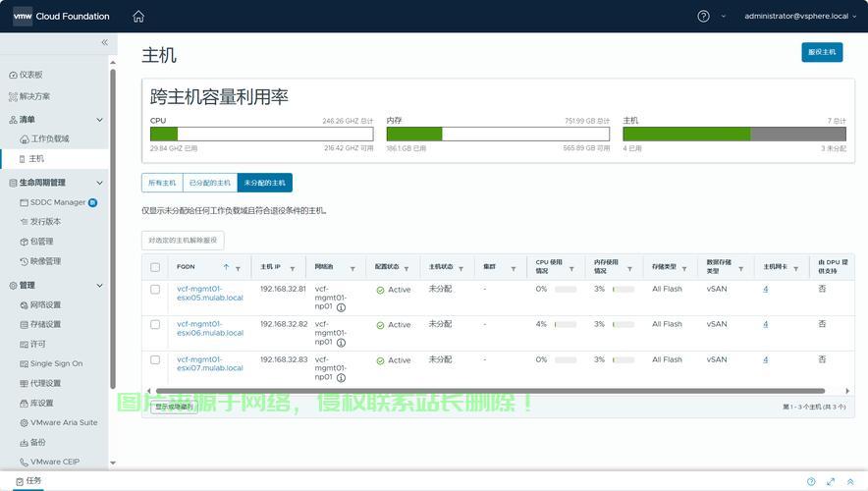Image resolution: width=868 pixels, height=491 pixels.
Task: Sort by FQDN using the arrow icon
Action: point(226,267)
